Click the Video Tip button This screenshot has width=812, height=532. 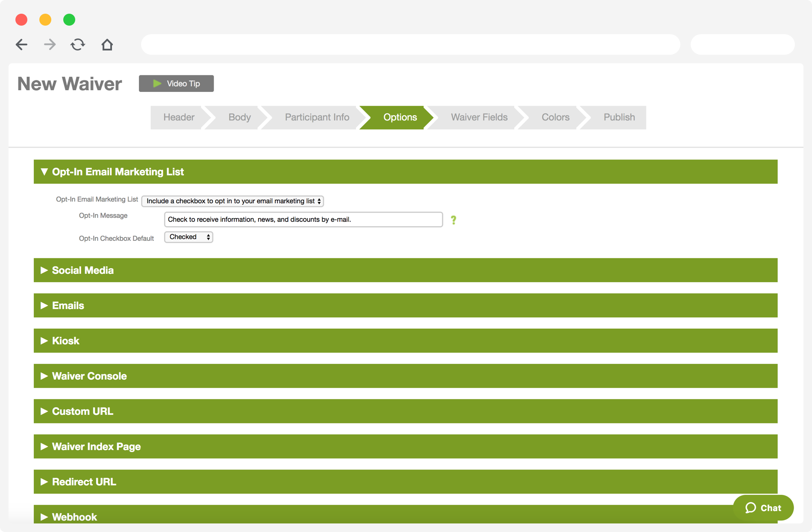pos(176,83)
